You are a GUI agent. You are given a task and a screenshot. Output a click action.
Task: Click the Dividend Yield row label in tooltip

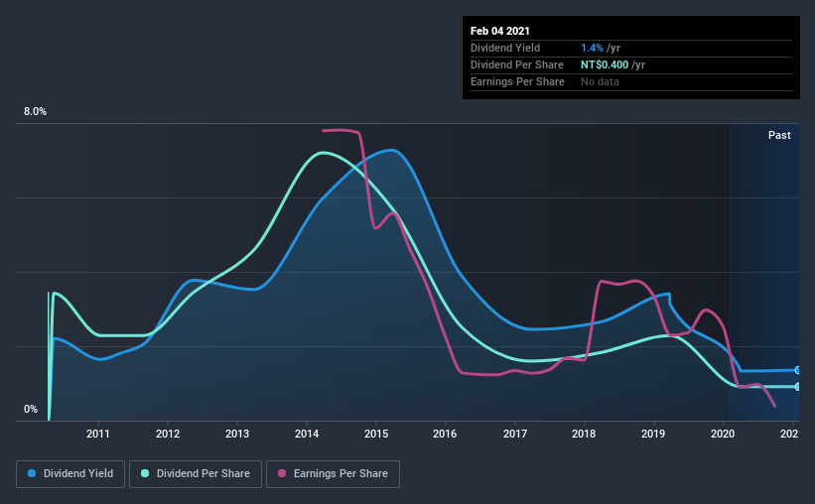[505, 48]
